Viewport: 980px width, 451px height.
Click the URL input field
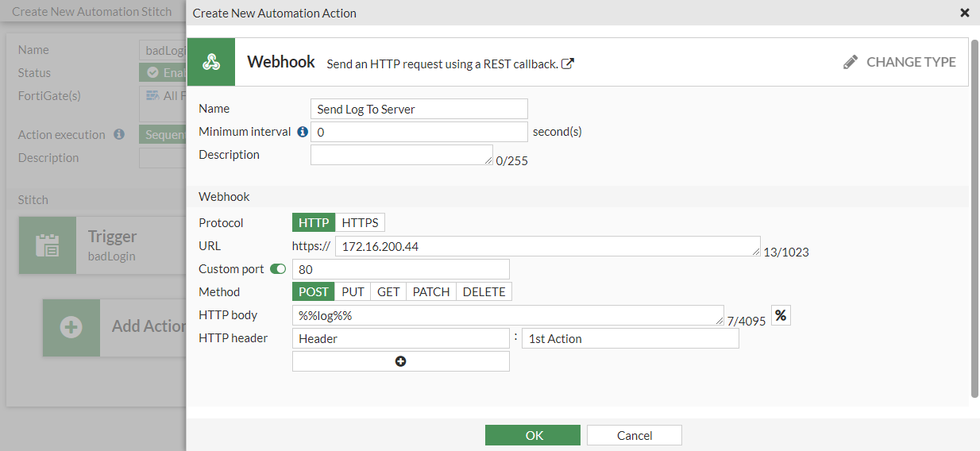tap(547, 247)
